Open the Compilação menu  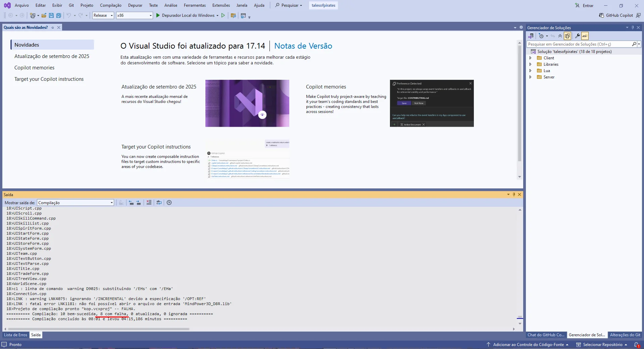click(x=111, y=5)
